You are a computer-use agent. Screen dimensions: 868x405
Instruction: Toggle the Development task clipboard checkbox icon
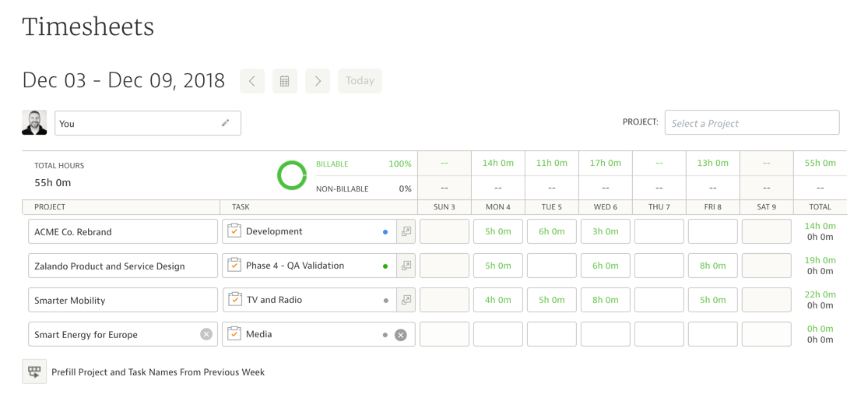(x=234, y=231)
